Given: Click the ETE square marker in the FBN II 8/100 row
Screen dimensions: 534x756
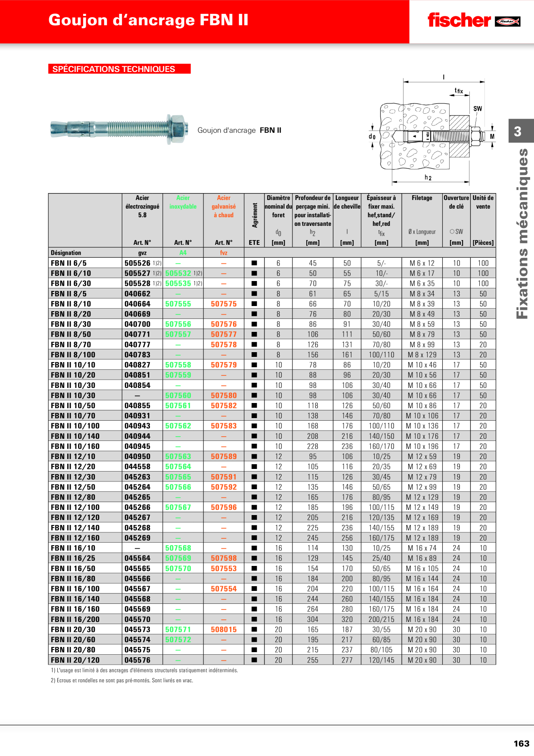Looking at the screenshot, I should click(254, 355).
